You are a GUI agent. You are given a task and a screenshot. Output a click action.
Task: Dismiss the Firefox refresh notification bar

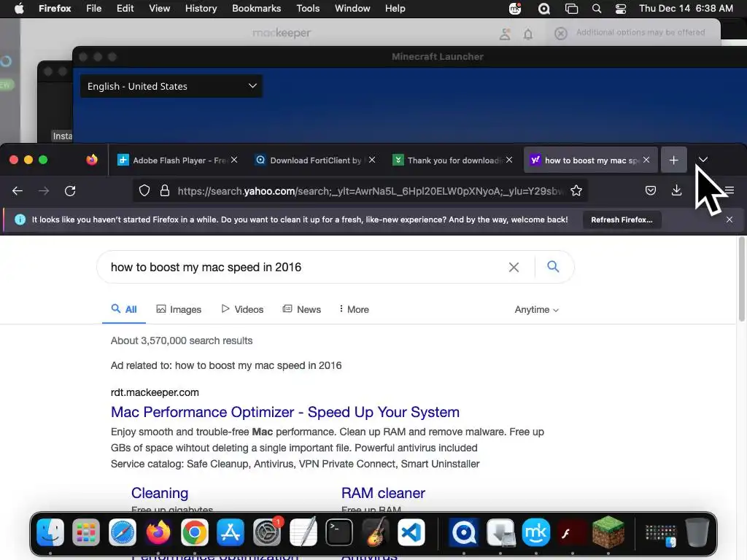point(729,219)
